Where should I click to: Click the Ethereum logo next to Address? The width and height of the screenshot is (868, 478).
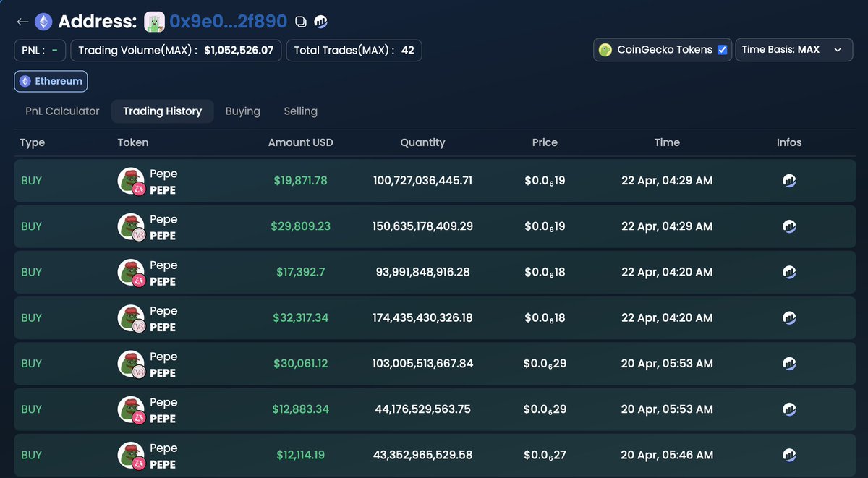43,21
